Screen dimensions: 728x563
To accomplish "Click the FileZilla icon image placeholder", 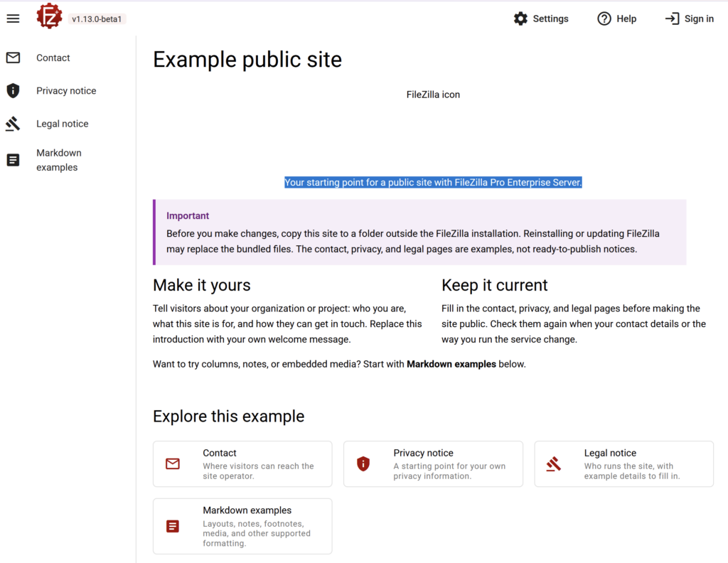I will point(433,95).
